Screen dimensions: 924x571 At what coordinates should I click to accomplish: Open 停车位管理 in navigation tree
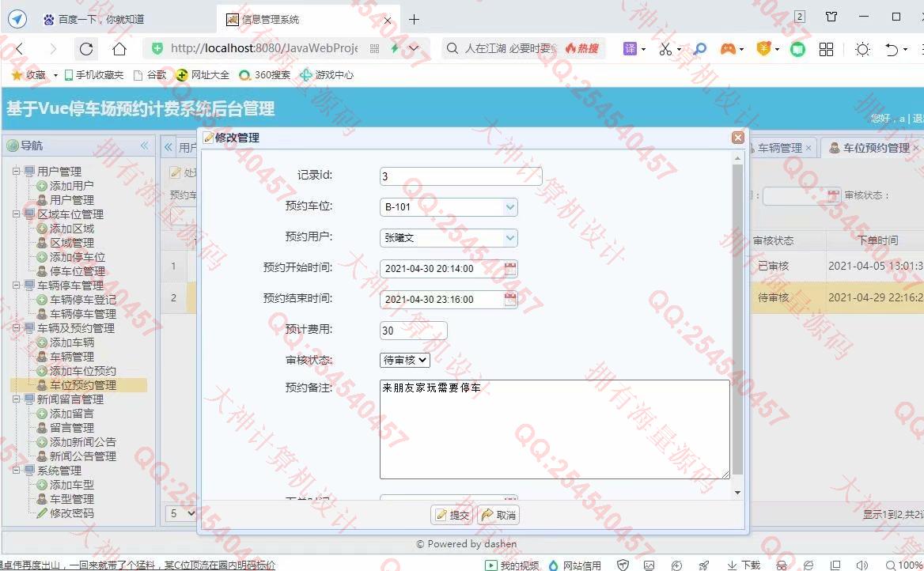click(78, 271)
